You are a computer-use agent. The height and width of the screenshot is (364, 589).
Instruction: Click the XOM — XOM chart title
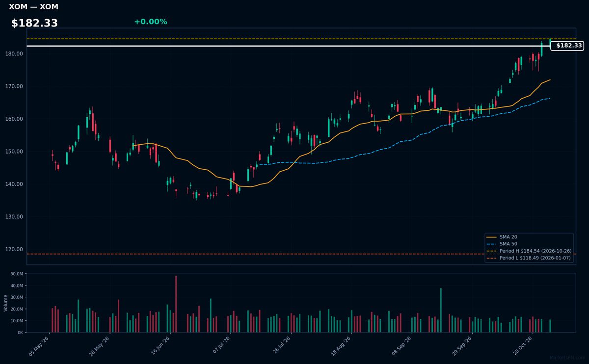[33, 7]
